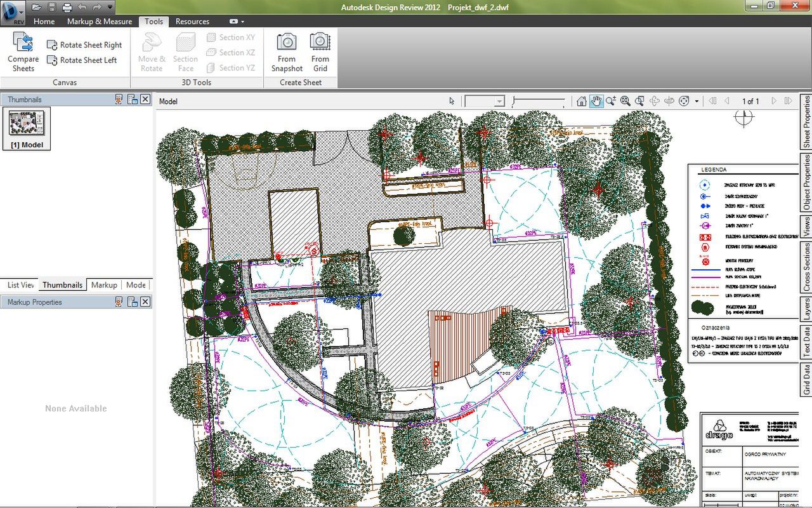Click the Fit to Window zoom icon

click(625, 101)
